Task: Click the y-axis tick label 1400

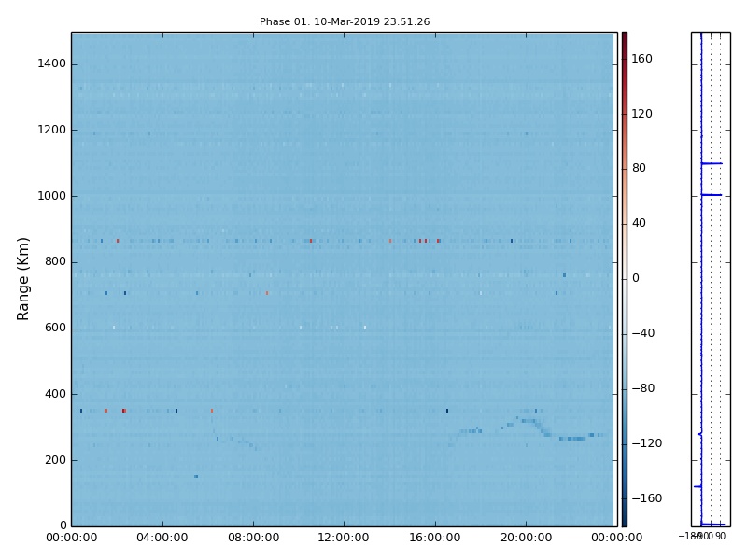Action: [52, 63]
